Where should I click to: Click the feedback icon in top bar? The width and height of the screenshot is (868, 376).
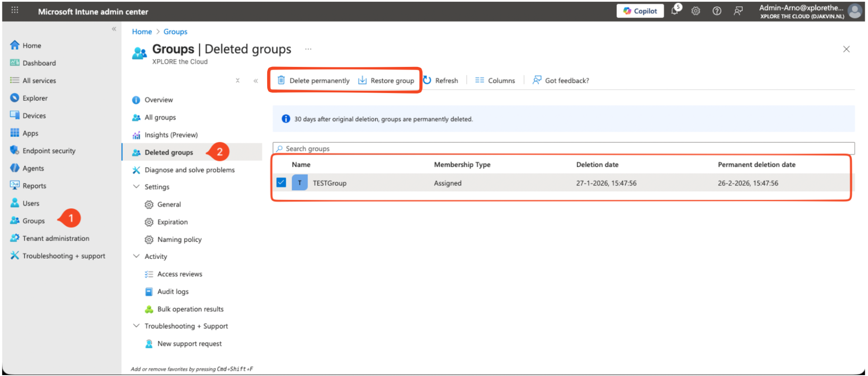pos(738,11)
